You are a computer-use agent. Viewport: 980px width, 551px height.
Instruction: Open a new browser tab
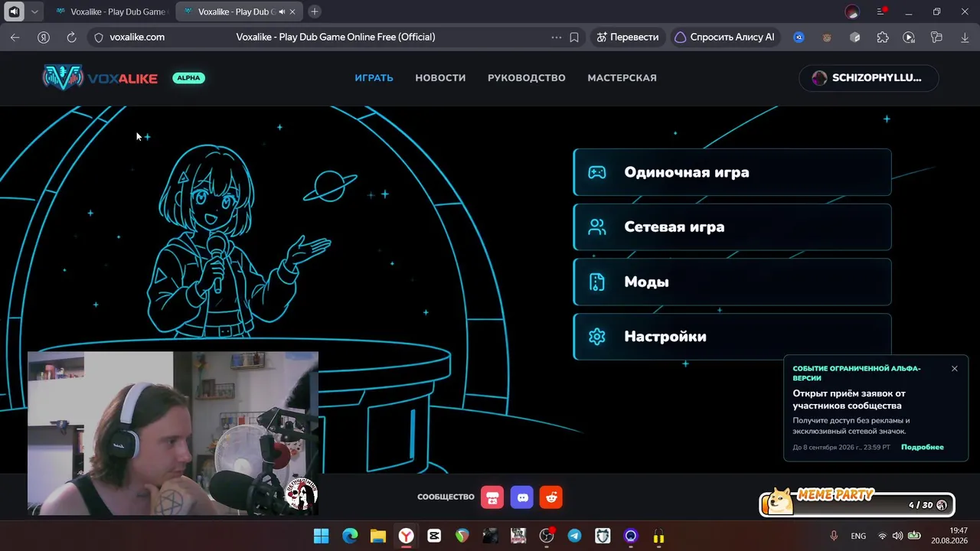coord(315,11)
